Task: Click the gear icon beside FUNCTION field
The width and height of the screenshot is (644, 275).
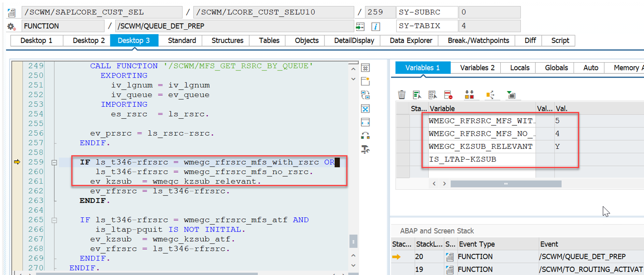Action: point(12,26)
